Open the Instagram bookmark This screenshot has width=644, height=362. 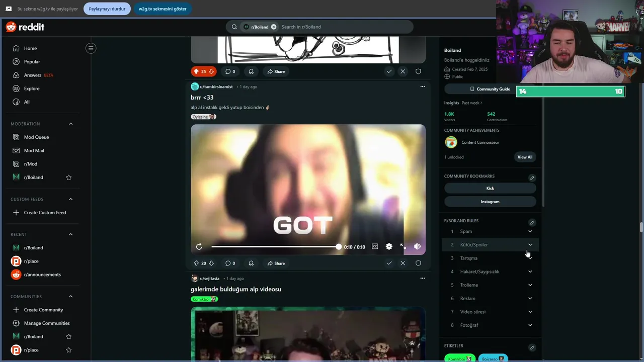coord(490,202)
